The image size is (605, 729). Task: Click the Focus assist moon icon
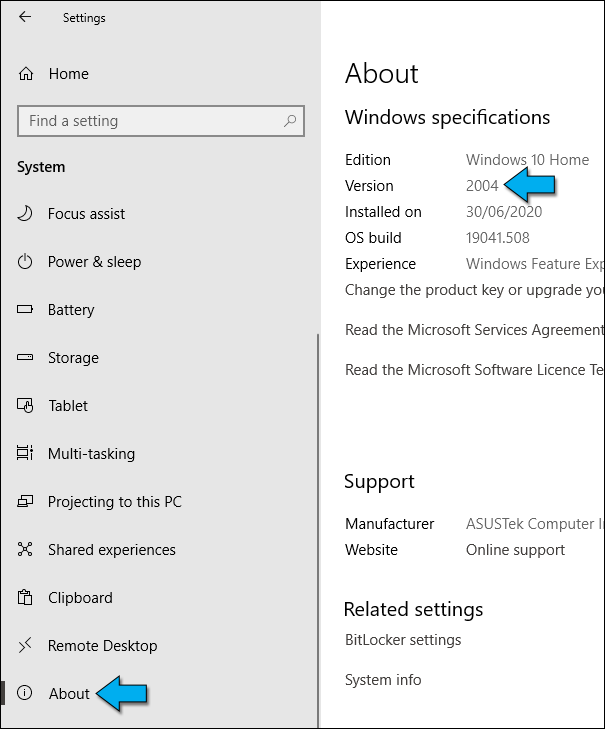click(x=26, y=214)
